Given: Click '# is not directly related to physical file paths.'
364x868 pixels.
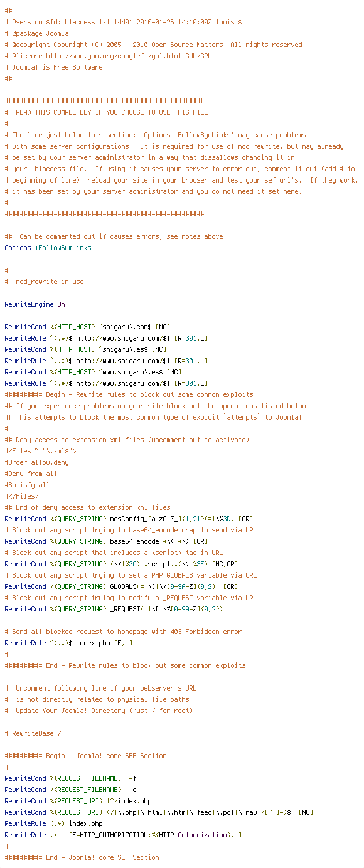Looking at the screenshot, I should [99, 699].
